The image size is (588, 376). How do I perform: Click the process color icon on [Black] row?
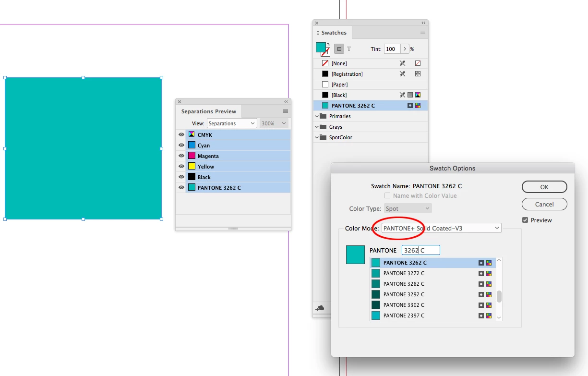pos(410,95)
